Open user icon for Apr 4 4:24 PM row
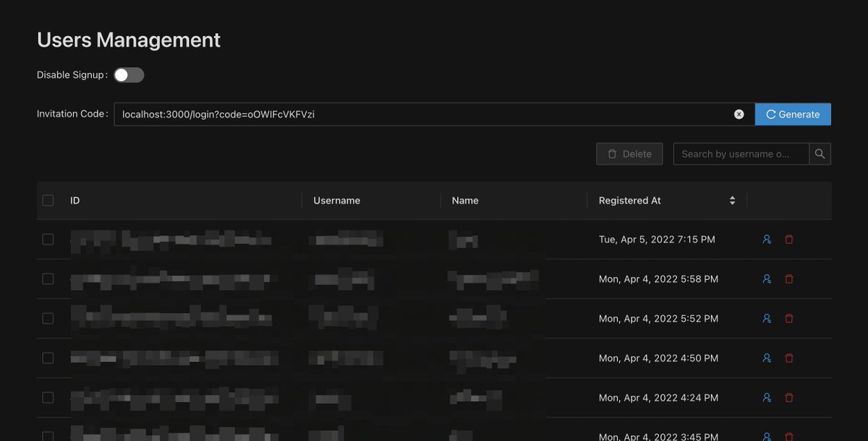 (x=767, y=397)
